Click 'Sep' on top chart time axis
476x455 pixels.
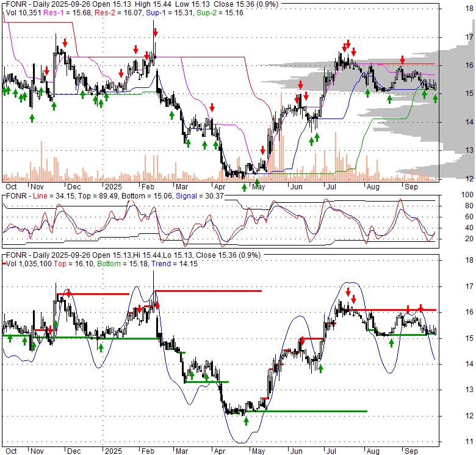[411, 187]
